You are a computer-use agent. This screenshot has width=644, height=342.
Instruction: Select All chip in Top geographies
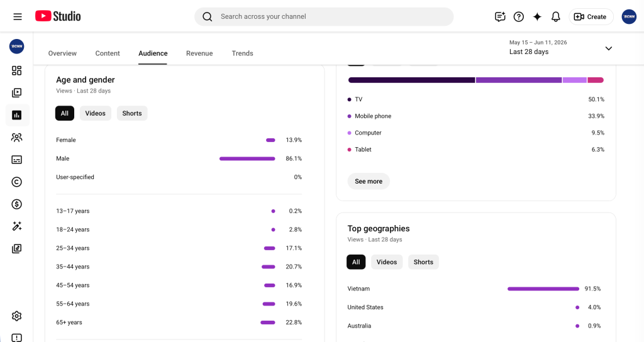[356, 262]
